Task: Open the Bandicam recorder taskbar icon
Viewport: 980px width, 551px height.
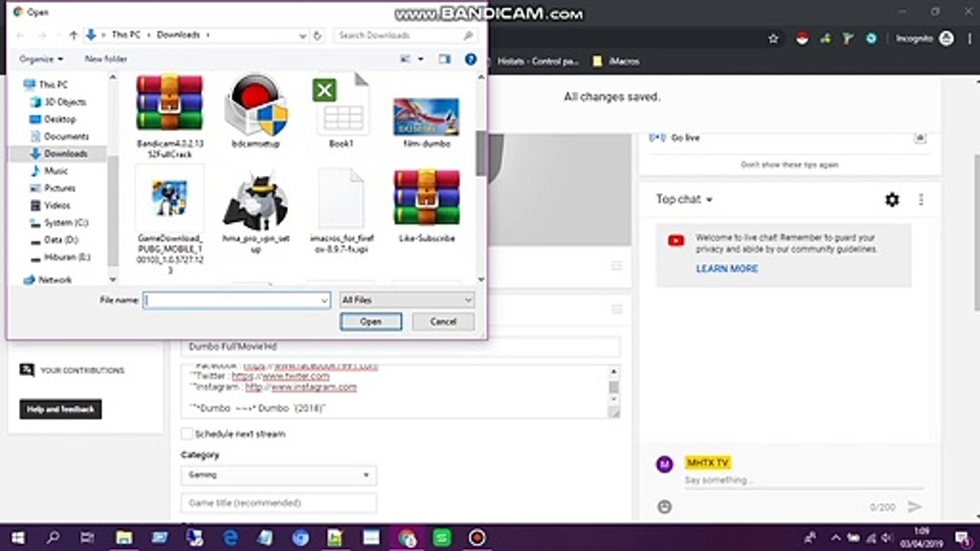Action: [x=477, y=537]
